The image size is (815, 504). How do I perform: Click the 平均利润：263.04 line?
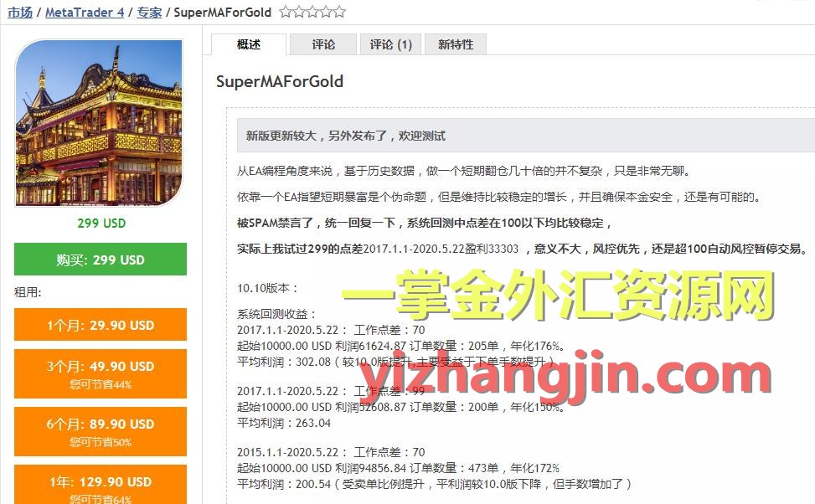point(284,423)
